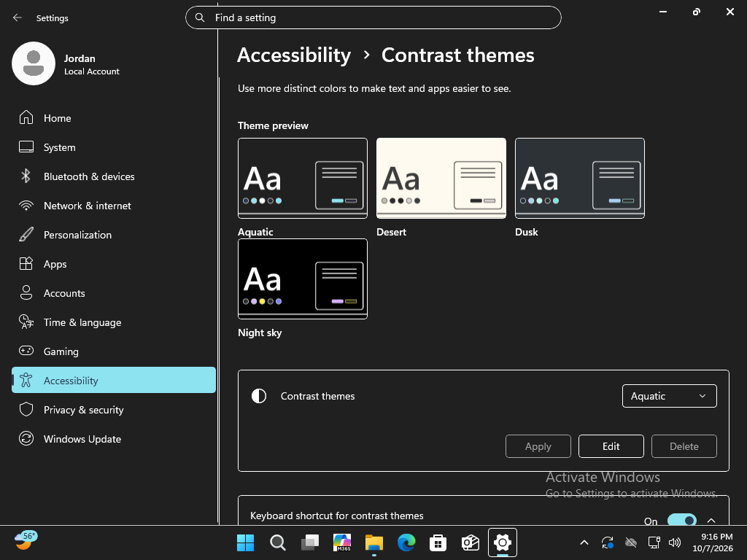
Task: Launch Microsoft 365 from taskbar
Action: [342, 542]
